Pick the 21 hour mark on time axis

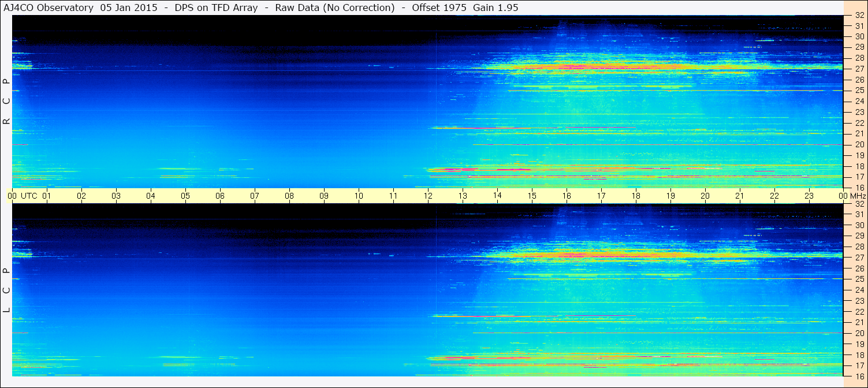pyautogui.click(x=740, y=196)
